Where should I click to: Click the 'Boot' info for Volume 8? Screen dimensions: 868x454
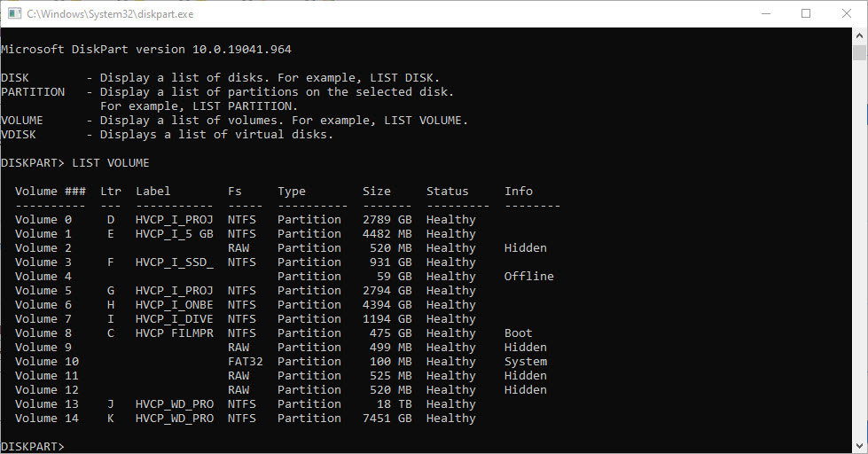(518, 333)
